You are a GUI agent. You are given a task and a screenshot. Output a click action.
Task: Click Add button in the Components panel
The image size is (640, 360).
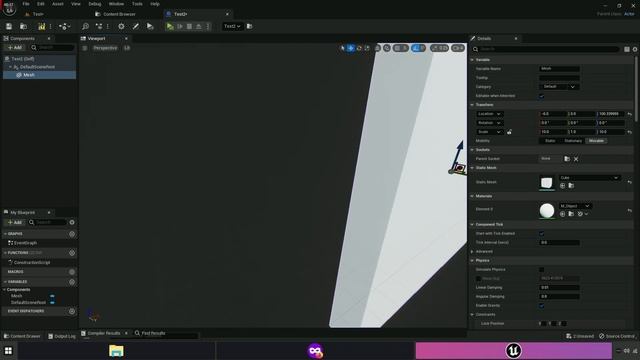(15, 48)
